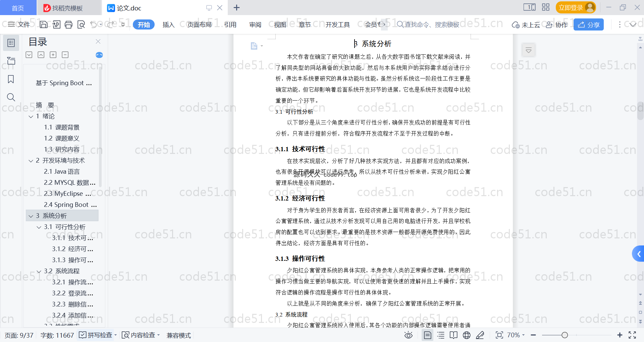The image size is (644, 342).
Task: Select the 插入 ribbon tab
Action: pyautogui.click(x=168, y=24)
